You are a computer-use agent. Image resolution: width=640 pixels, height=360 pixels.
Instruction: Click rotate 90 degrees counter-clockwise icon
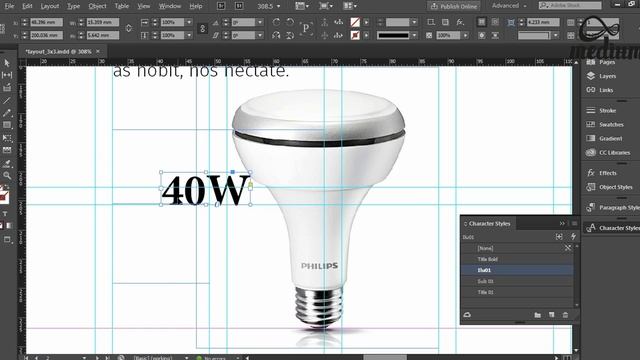(x=290, y=22)
